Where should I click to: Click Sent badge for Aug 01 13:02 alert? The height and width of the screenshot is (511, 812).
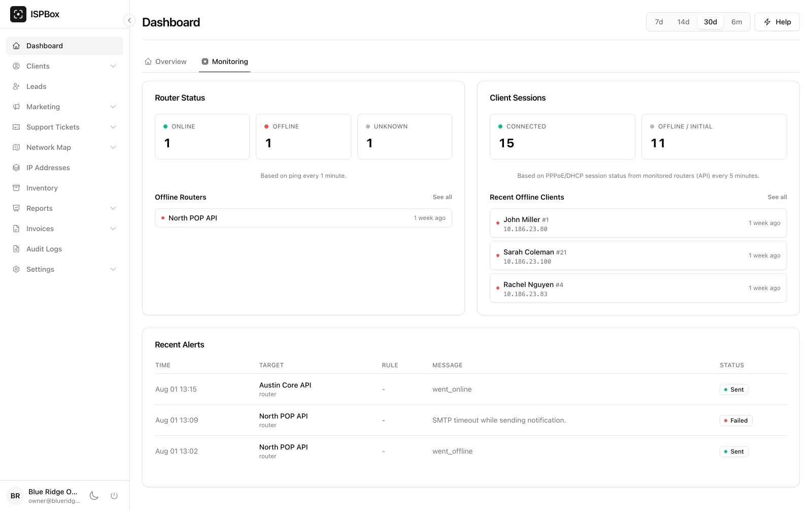734,452
